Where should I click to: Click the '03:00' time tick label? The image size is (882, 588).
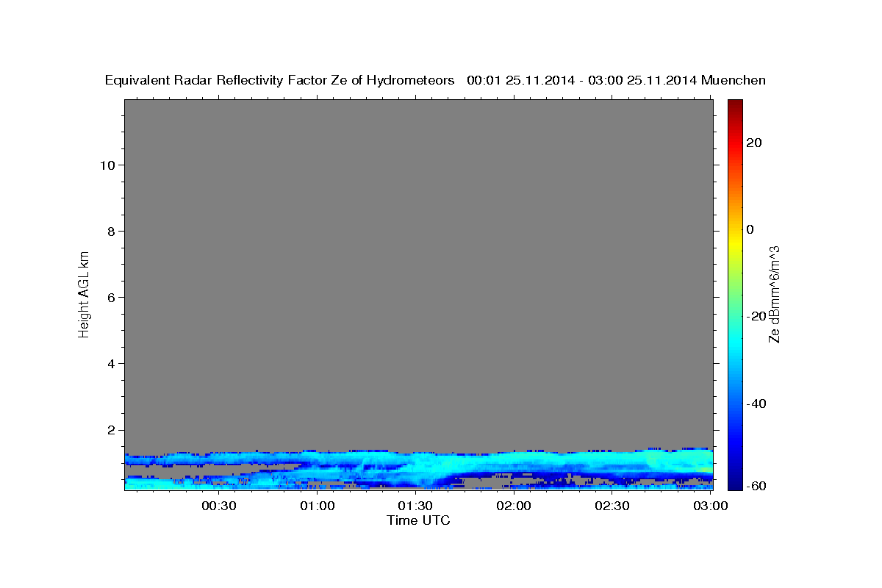(x=711, y=506)
